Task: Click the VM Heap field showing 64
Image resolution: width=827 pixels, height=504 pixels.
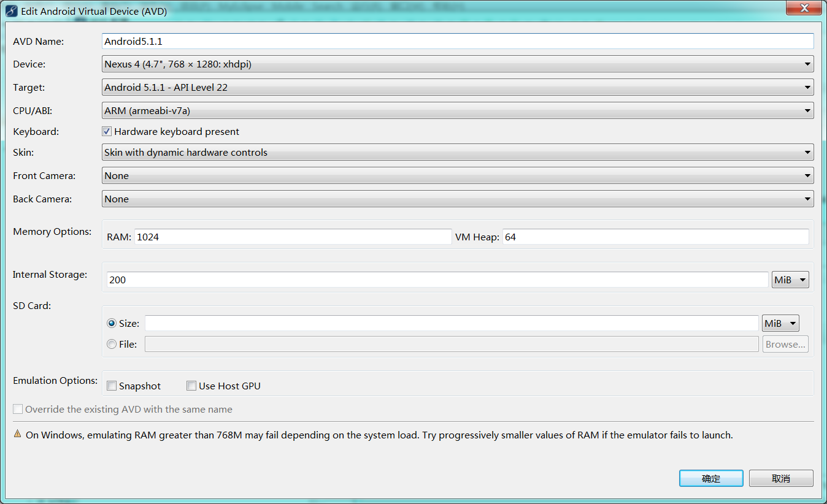Action: click(655, 237)
